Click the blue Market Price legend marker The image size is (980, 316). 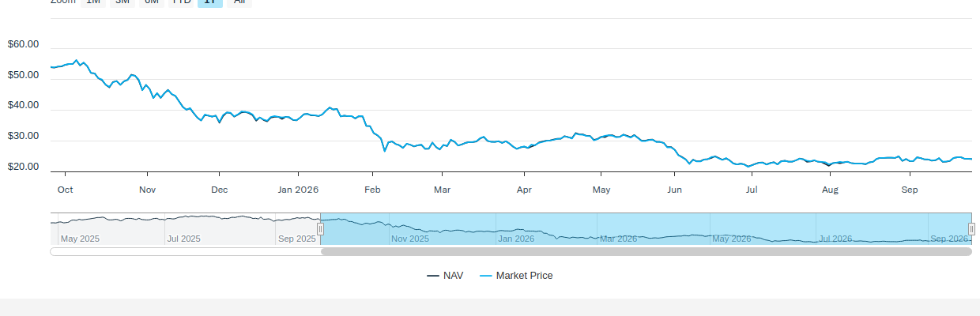point(486,276)
